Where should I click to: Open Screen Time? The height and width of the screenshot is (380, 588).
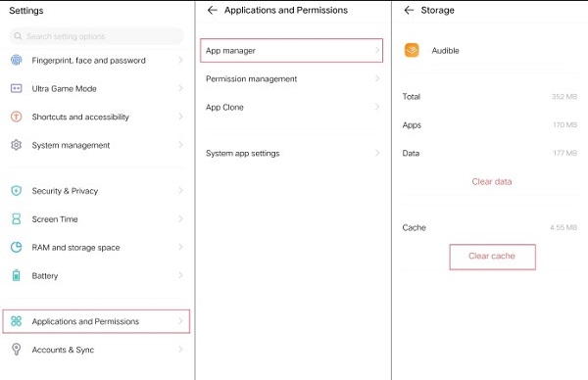pyautogui.click(x=97, y=218)
